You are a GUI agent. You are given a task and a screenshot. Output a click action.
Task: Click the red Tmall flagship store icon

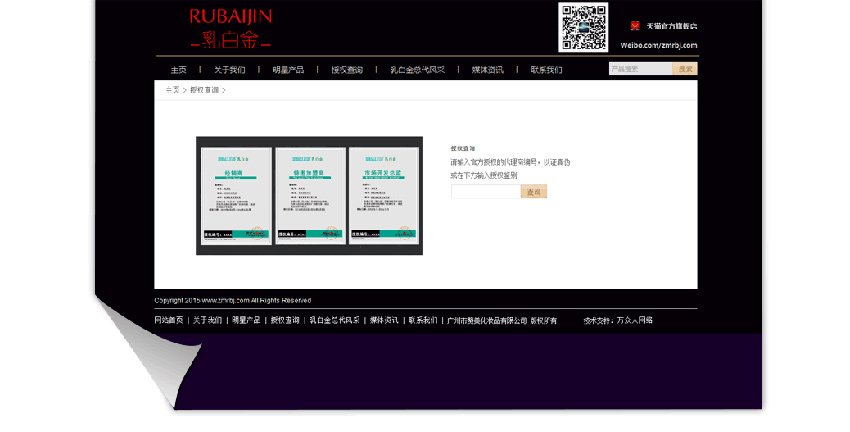tap(635, 26)
